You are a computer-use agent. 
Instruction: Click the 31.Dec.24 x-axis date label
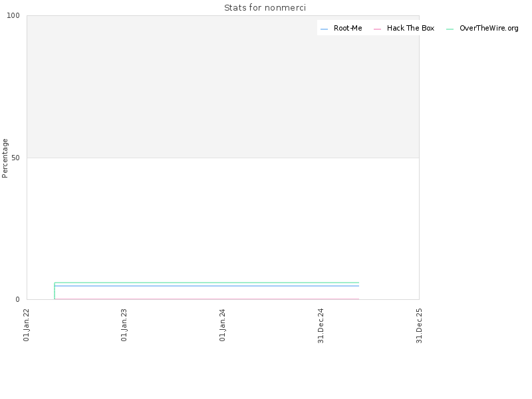[x=321, y=326]
